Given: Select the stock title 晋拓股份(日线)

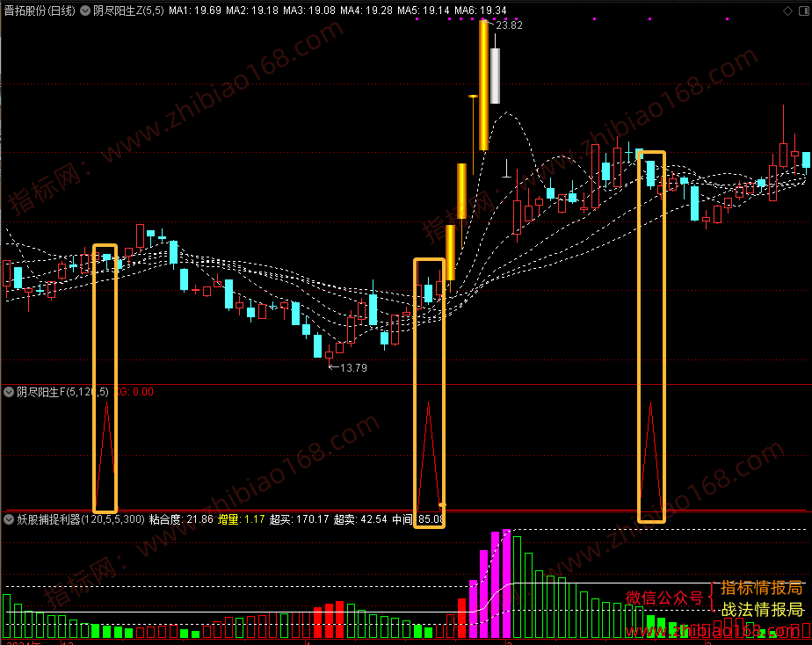Looking at the screenshot, I should [x=40, y=11].
